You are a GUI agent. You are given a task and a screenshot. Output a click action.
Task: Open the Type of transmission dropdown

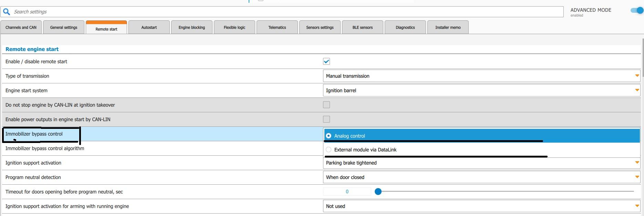pyautogui.click(x=481, y=76)
